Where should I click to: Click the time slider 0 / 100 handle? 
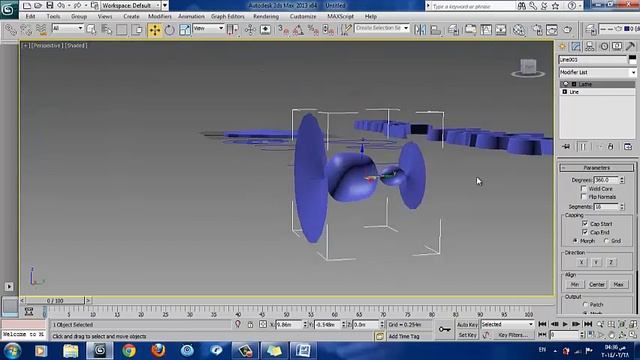coord(55,300)
